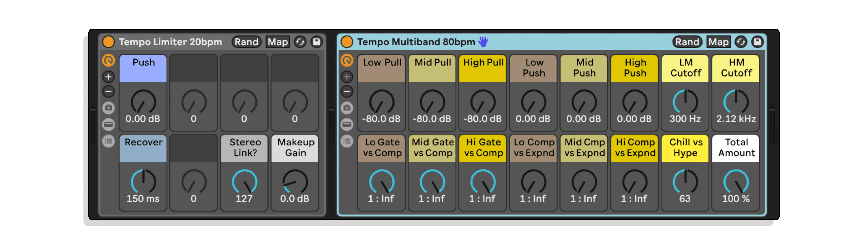Save preset icon in Tempo Multiband header
Image resolution: width=868 pixels, height=249 pixels.
tap(757, 42)
